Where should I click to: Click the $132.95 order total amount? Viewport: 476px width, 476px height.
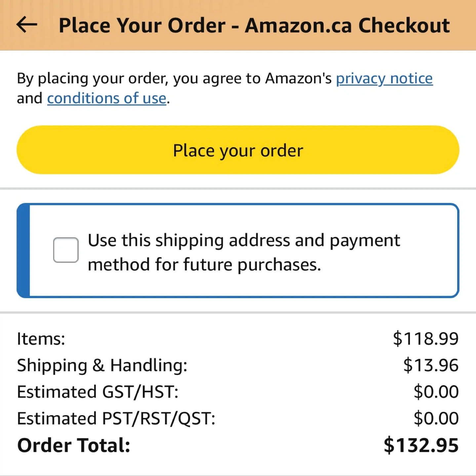point(421,445)
